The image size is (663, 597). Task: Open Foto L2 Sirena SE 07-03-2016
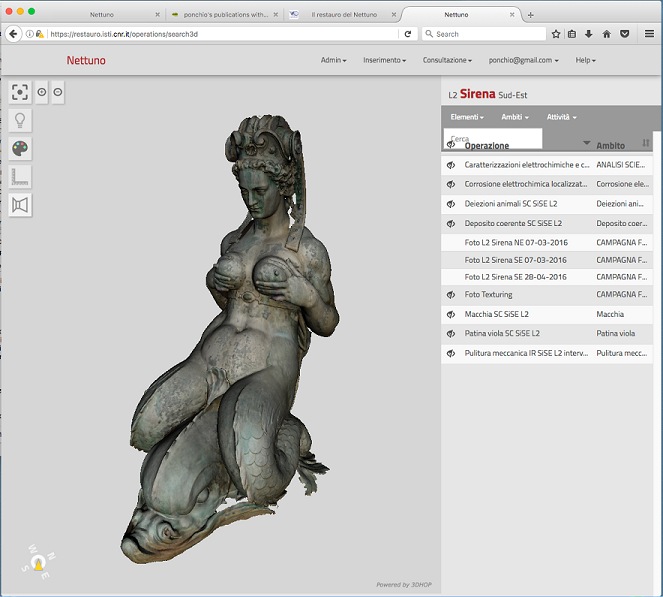[x=515, y=260]
